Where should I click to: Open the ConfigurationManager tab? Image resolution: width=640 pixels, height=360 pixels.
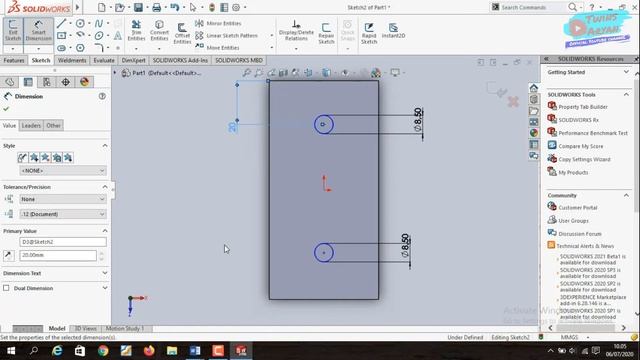[x=47, y=82]
